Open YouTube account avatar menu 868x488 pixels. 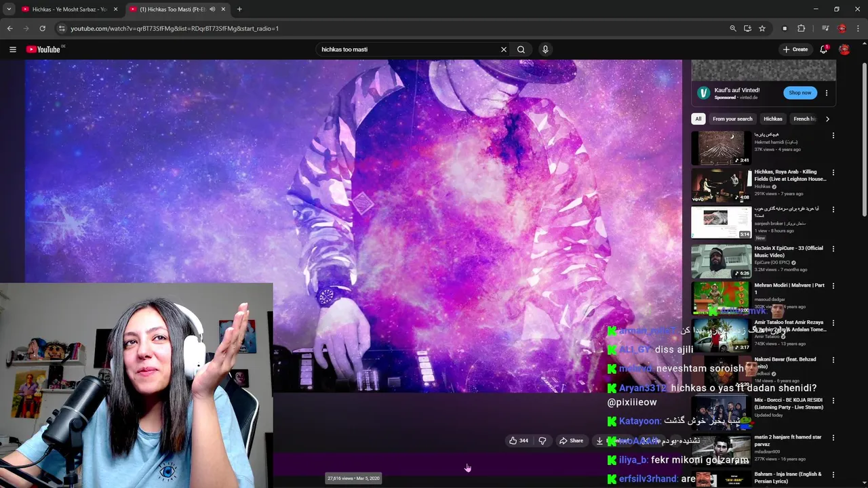[844, 49]
